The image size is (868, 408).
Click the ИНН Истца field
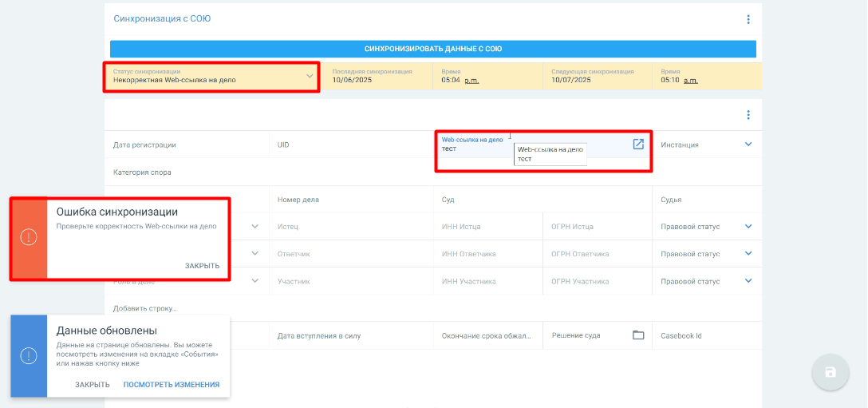click(x=488, y=227)
